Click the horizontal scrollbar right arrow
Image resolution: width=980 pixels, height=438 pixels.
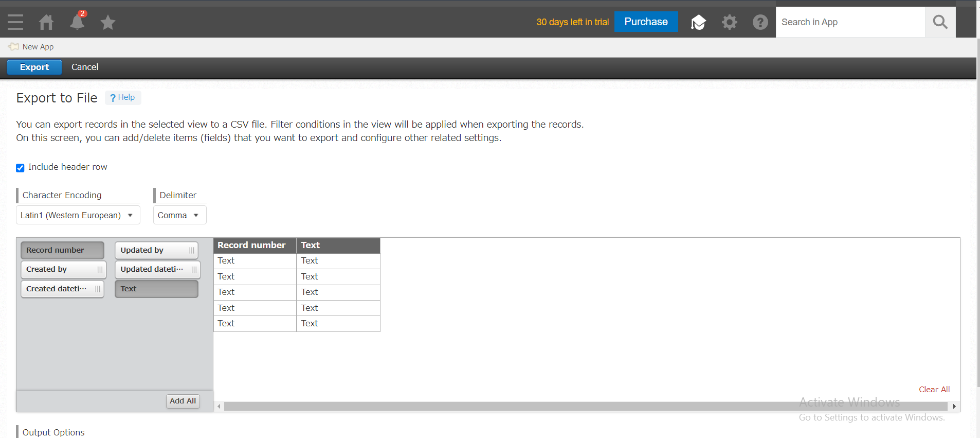coord(954,407)
